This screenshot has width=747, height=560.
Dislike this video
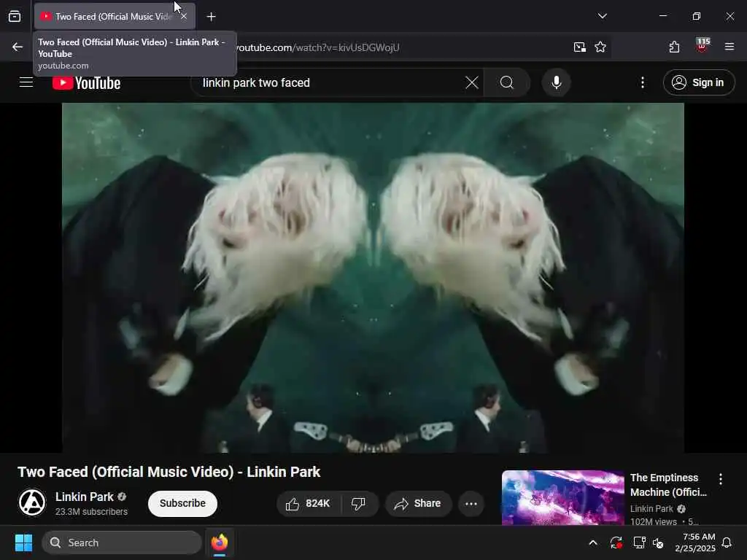coord(359,504)
